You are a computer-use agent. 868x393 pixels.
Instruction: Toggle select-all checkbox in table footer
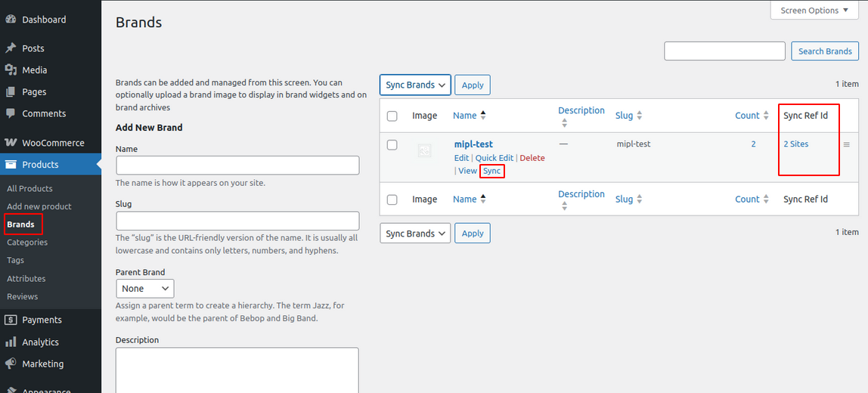tap(392, 200)
